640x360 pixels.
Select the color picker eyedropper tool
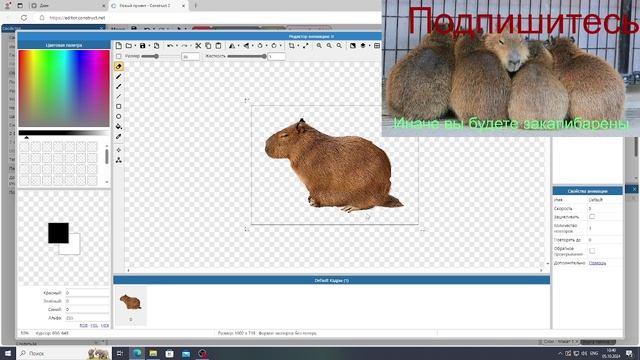point(118,136)
